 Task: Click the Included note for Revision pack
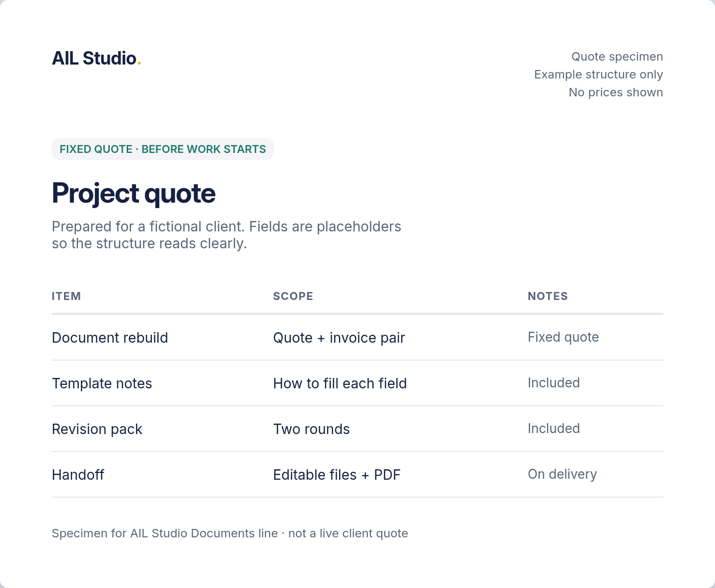554,429
